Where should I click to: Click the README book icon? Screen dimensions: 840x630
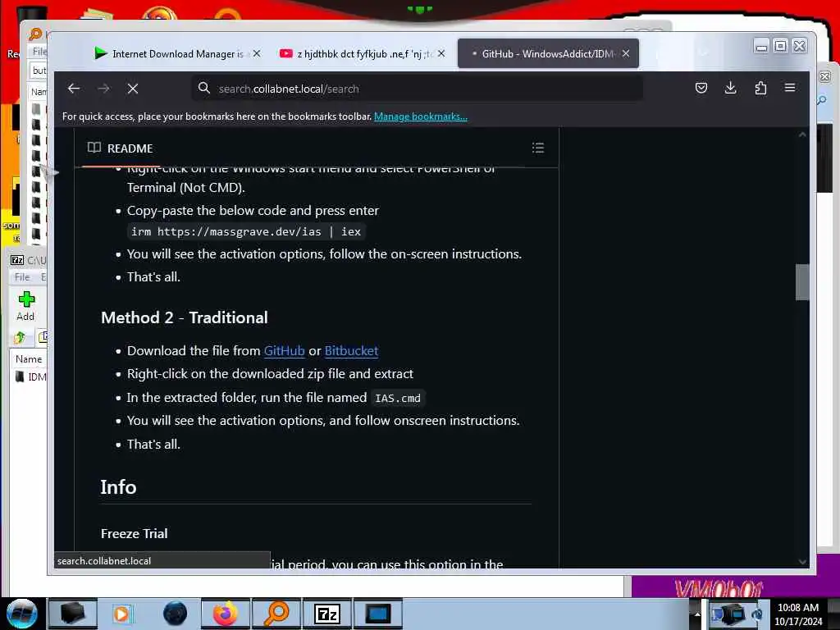tap(94, 148)
